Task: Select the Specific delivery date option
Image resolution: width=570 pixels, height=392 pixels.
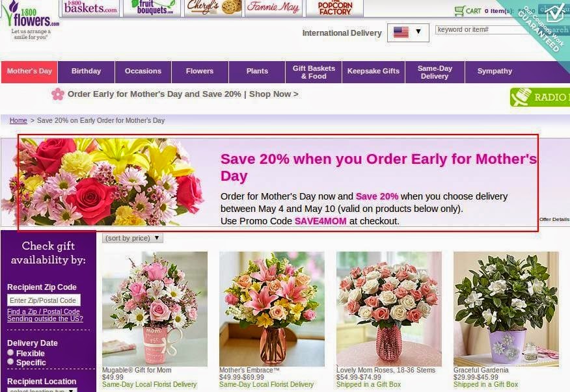Action: 10,361
